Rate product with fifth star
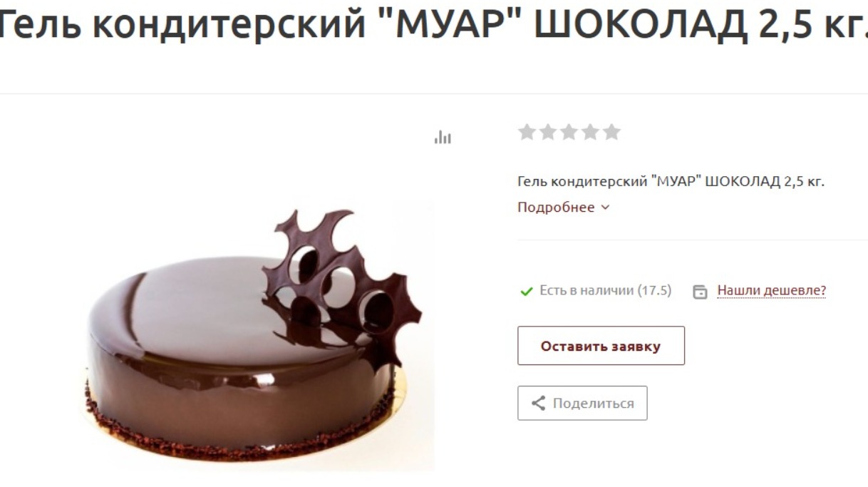 tap(612, 132)
